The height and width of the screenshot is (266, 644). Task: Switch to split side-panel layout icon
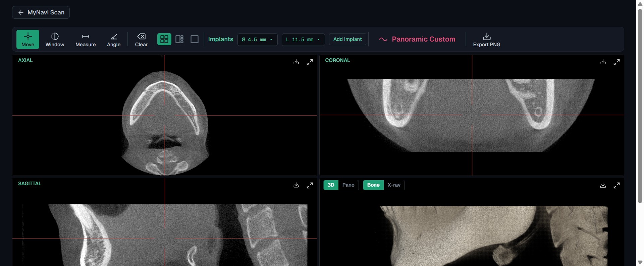[x=179, y=39]
